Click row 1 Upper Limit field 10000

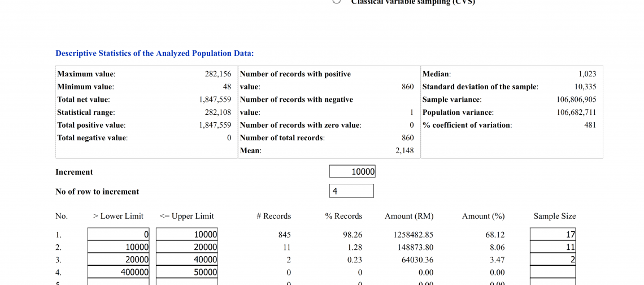pyautogui.click(x=187, y=235)
